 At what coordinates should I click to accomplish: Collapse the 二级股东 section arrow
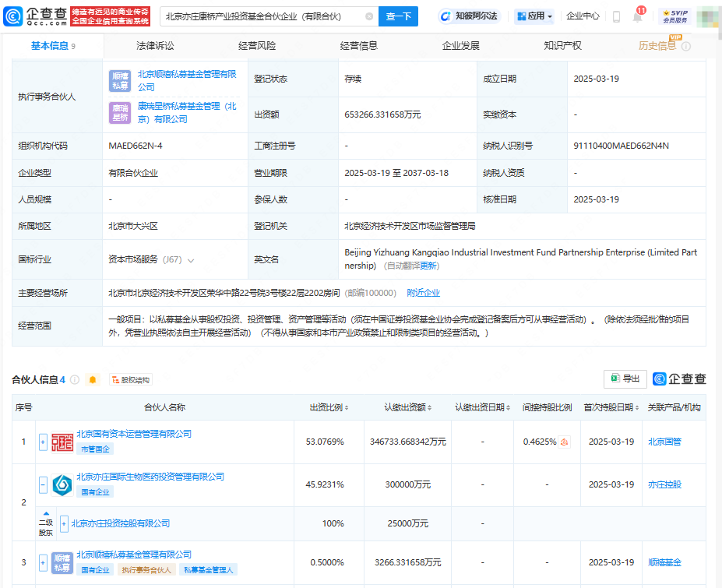click(46, 513)
